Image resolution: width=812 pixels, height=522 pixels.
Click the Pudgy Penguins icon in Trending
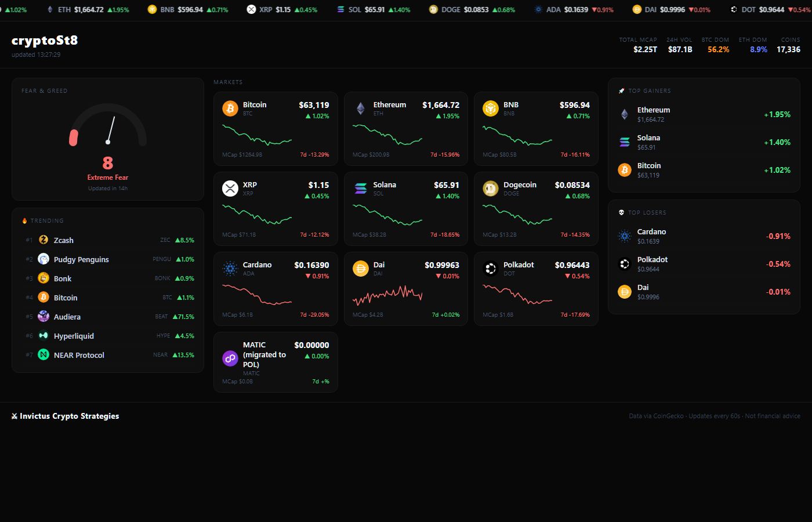[x=43, y=259]
